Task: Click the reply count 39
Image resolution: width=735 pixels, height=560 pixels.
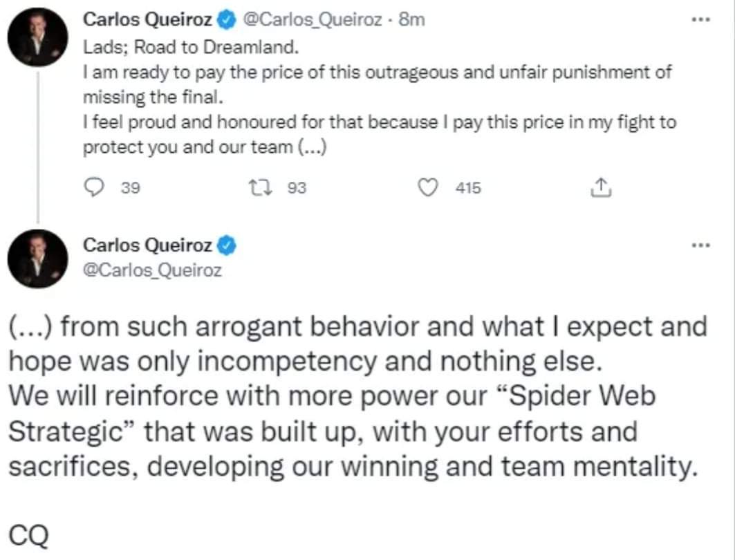Action: click(130, 188)
